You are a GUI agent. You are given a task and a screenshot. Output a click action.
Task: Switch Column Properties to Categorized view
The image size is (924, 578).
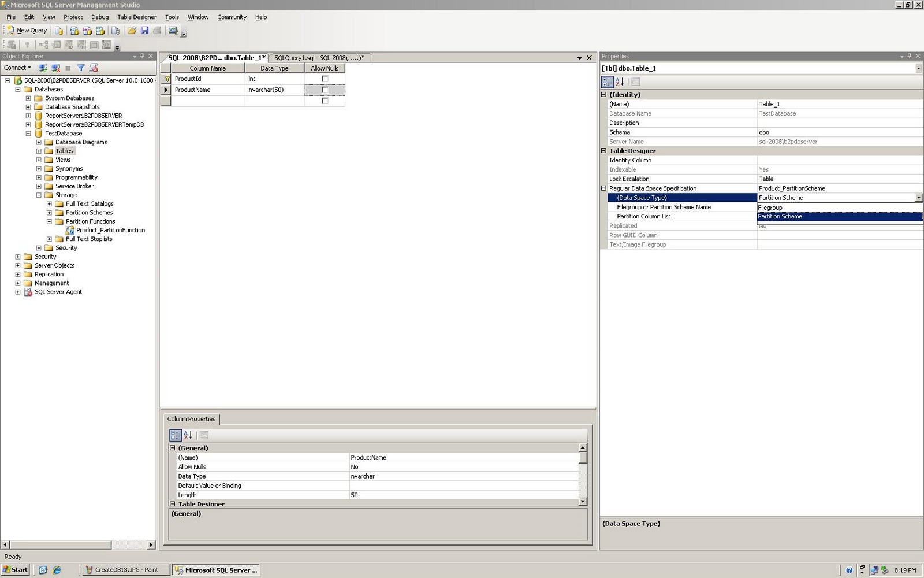(x=176, y=435)
